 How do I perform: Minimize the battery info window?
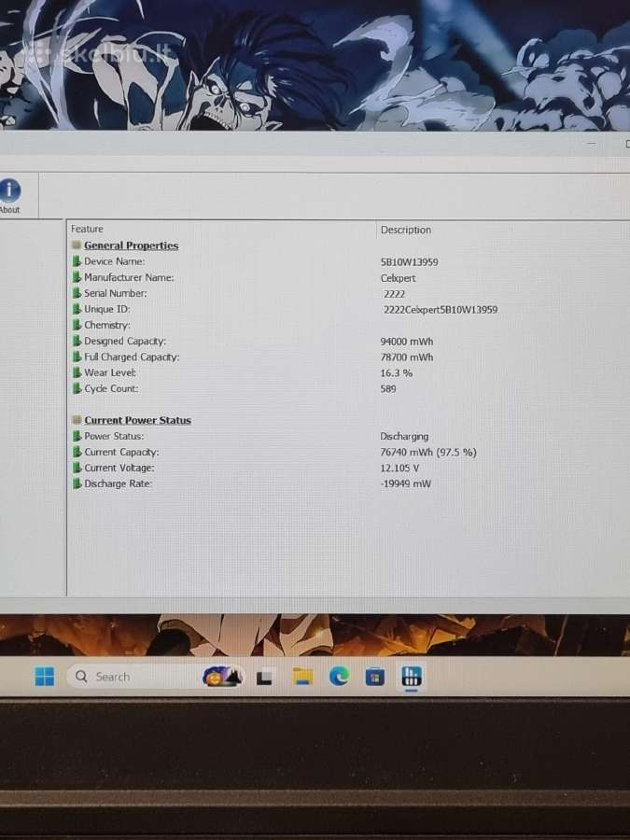pos(592,144)
